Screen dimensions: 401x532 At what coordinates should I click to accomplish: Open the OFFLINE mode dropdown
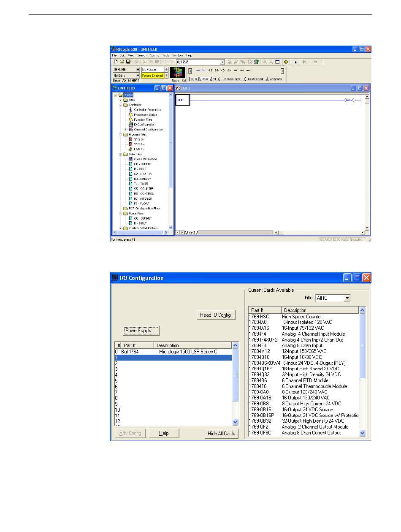pyautogui.click(x=138, y=70)
